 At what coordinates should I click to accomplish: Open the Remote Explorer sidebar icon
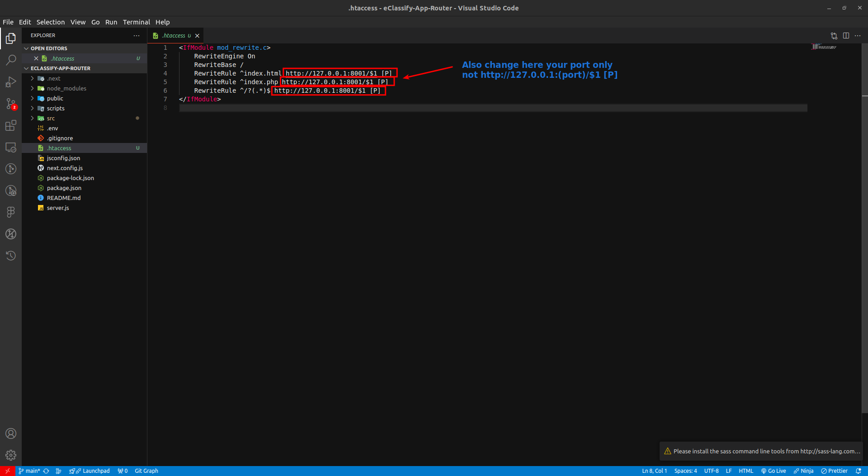(x=10, y=147)
